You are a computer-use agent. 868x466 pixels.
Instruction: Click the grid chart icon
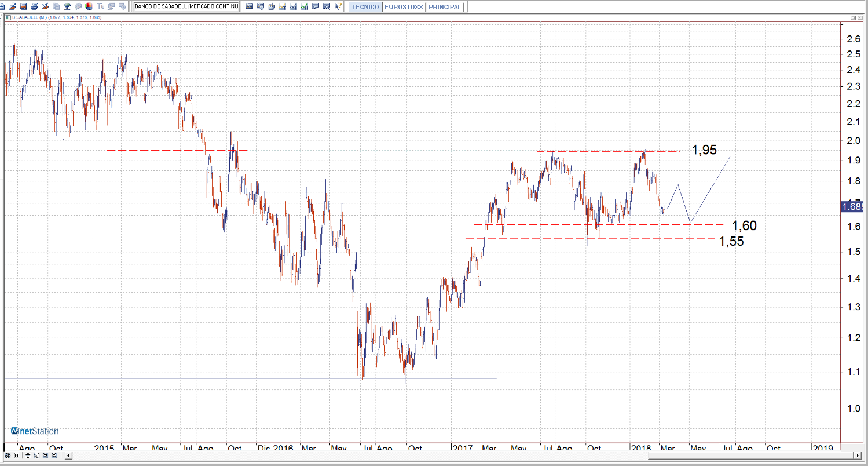pyautogui.click(x=283, y=6)
